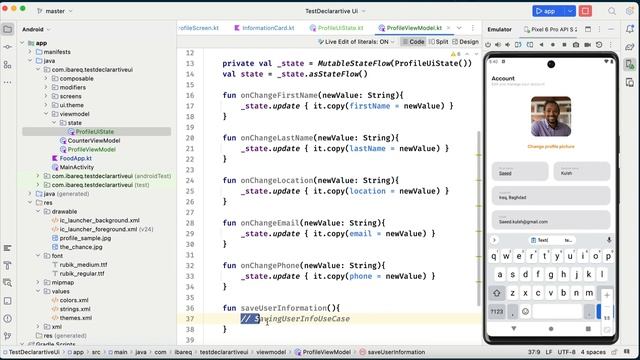
Task: Click viewmodel in the breadcrumb bar
Action: [271, 352]
